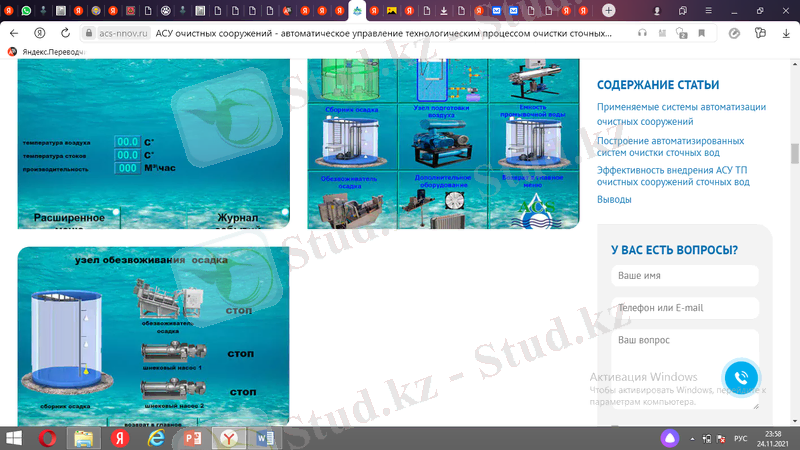This screenshot has height=450, width=800.
Task: Click the узел обезвоживания осадка heading
Action: [151, 260]
